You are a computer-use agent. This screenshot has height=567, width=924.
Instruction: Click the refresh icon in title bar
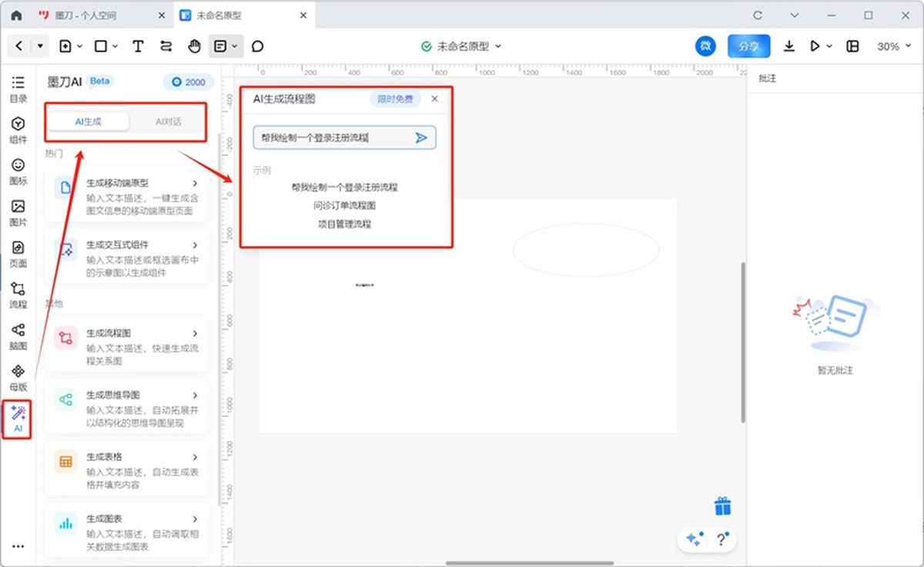(x=758, y=15)
